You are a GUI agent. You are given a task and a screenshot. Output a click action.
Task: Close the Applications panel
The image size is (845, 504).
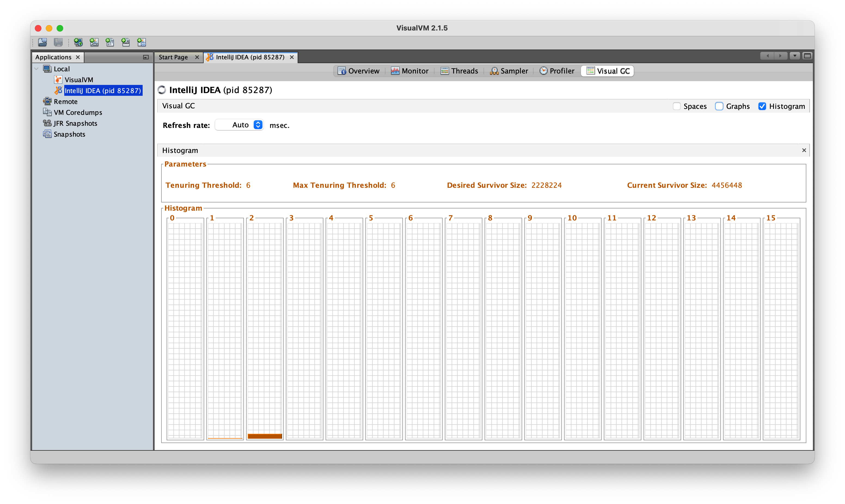click(78, 57)
